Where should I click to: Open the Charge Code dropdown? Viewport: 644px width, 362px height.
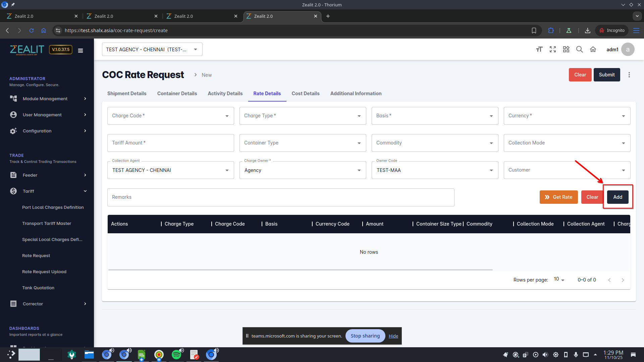click(x=170, y=116)
